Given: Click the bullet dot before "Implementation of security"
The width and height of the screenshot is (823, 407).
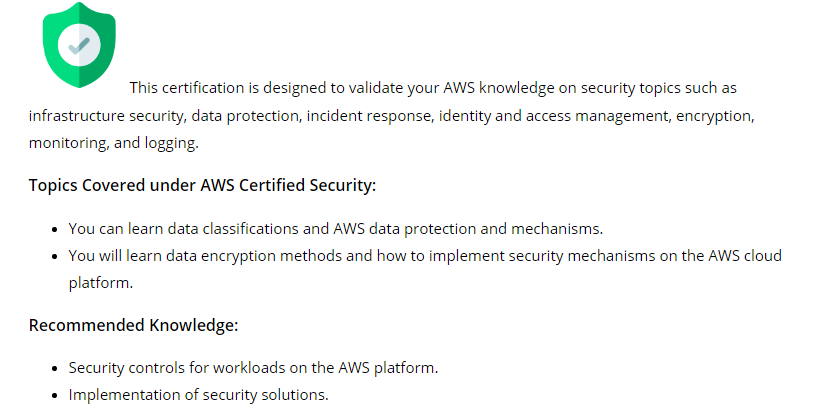Looking at the screenshot, I should coord(53,395).
